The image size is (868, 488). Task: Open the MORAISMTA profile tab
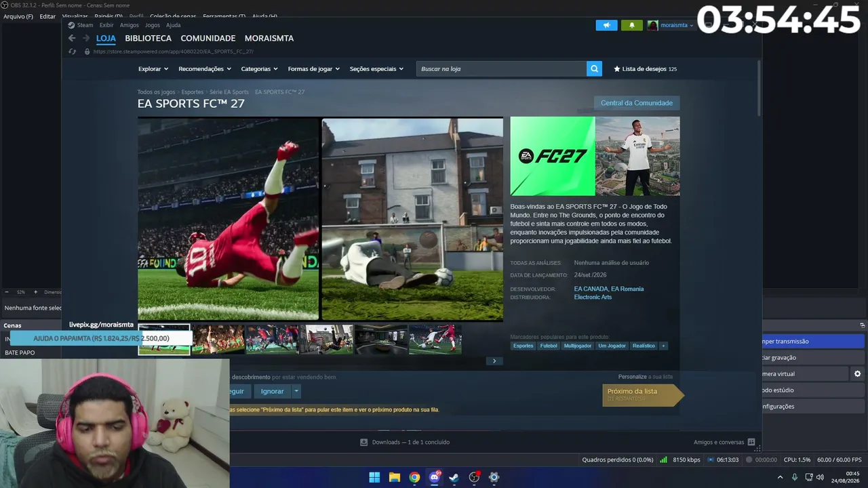[x=269, y=39]
